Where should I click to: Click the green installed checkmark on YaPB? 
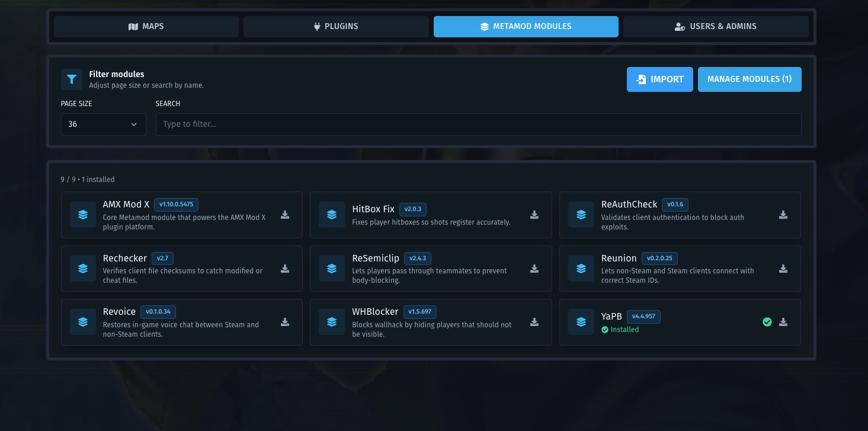point(767,322)
